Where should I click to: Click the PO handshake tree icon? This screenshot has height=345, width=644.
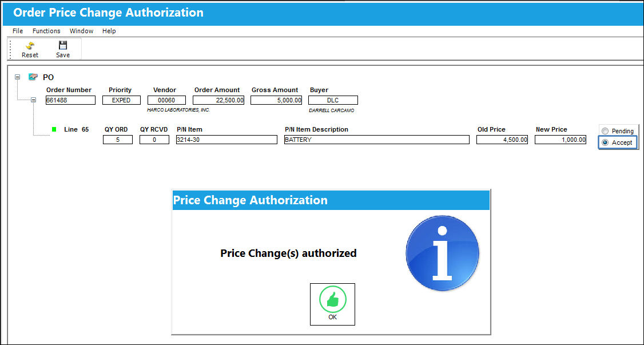pos(33,77)
